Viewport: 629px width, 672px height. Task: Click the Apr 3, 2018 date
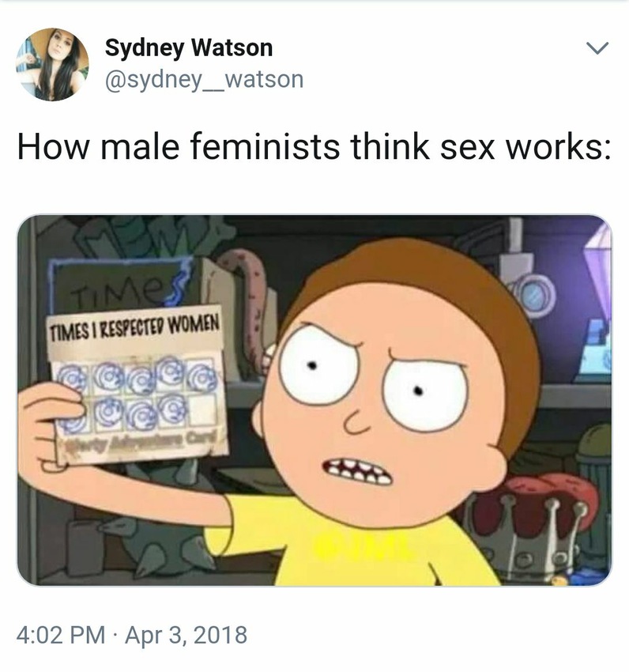click(x=186, y=635)
